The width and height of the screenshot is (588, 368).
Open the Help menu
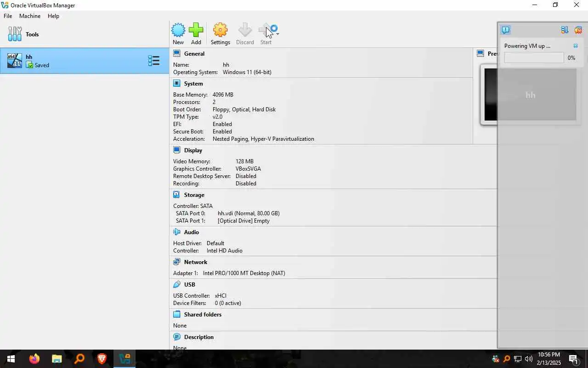click(53, 16)
